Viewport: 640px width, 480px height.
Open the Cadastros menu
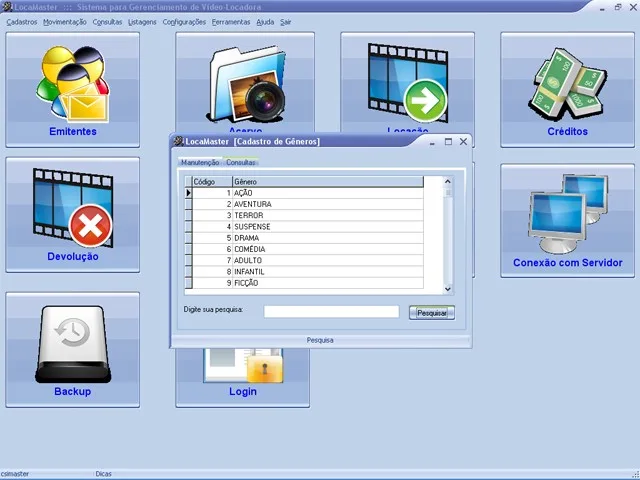click(22, 22)
